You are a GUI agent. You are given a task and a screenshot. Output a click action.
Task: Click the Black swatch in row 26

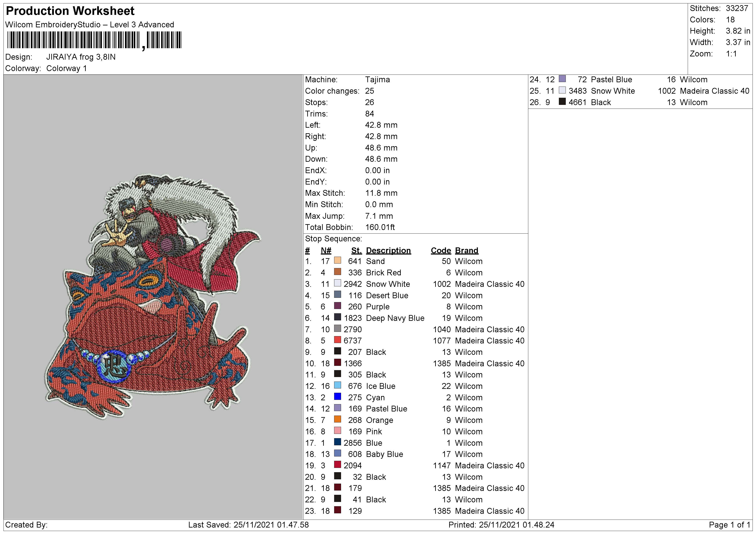tap(562, 102)
